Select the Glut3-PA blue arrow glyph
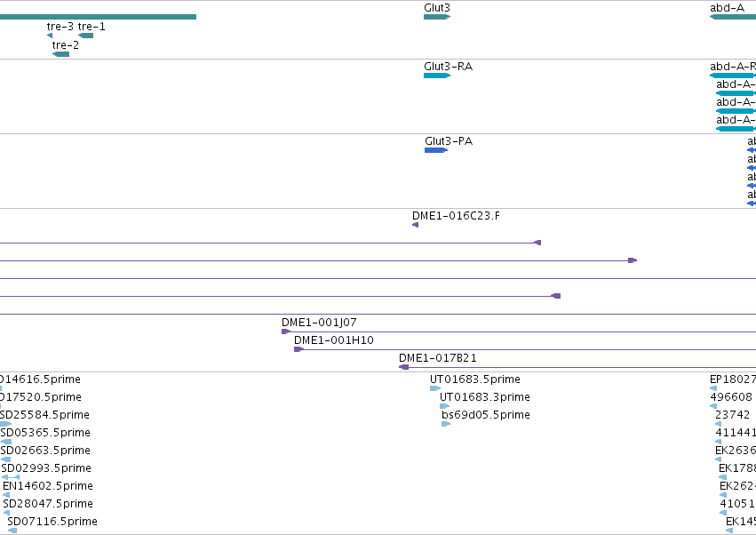The width and height of the screenshot is (756, 535). point(436,150)
